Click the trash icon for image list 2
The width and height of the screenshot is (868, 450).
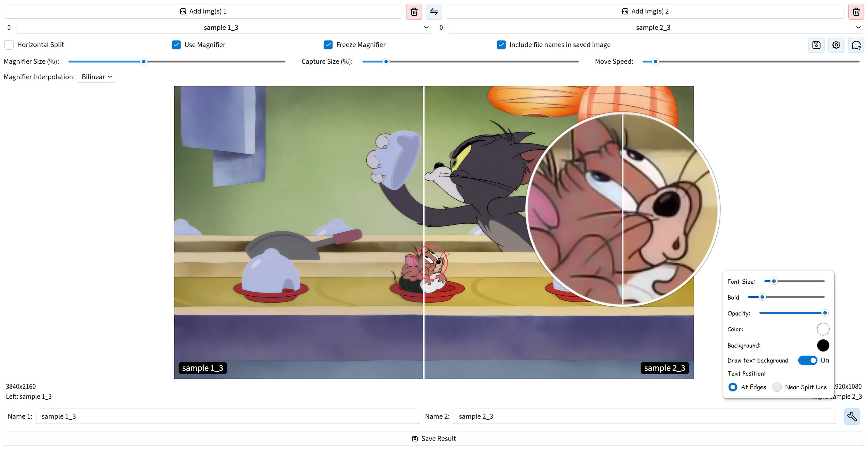[856, 12]
